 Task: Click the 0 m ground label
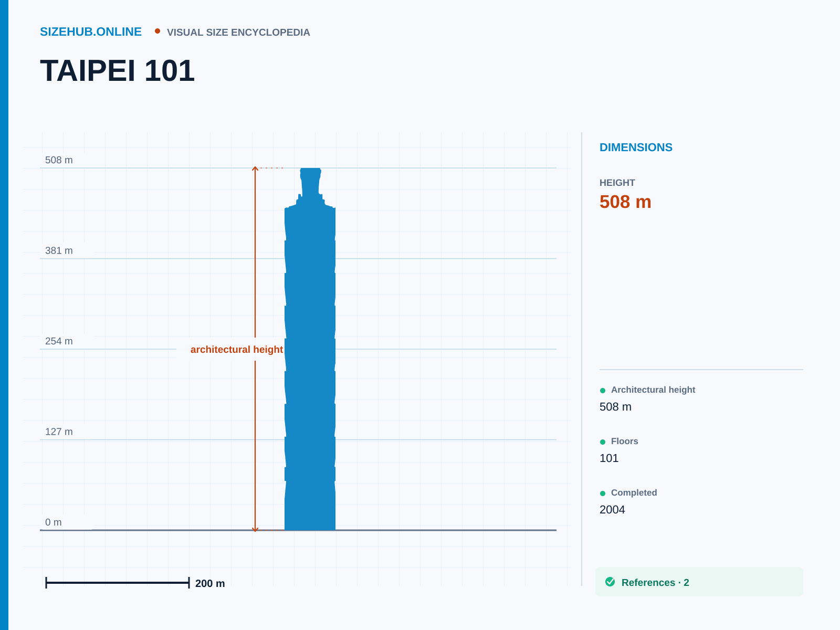pyautogui.click(x=54, y=522)
